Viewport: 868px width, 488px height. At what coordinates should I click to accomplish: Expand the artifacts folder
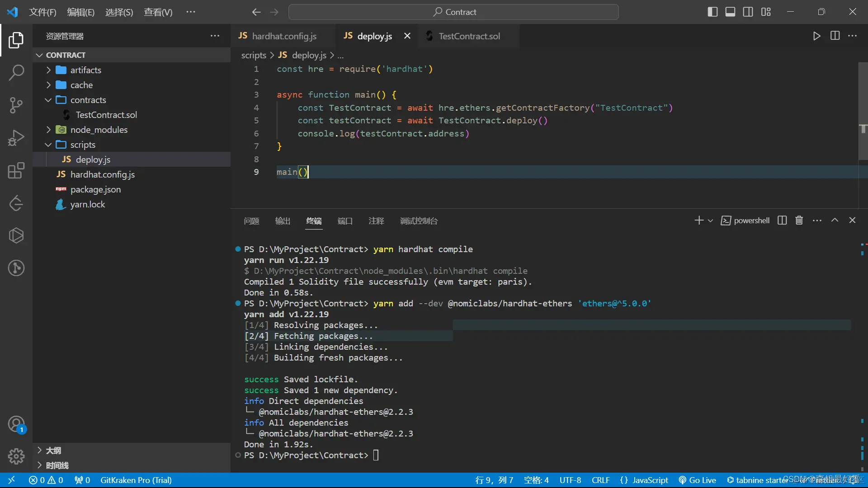click(x=85, y=70)
